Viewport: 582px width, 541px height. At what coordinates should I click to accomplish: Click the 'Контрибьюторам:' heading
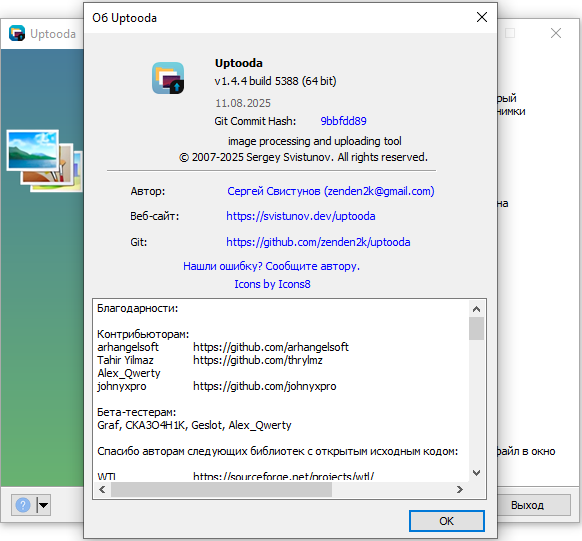(x=143, y=334)
